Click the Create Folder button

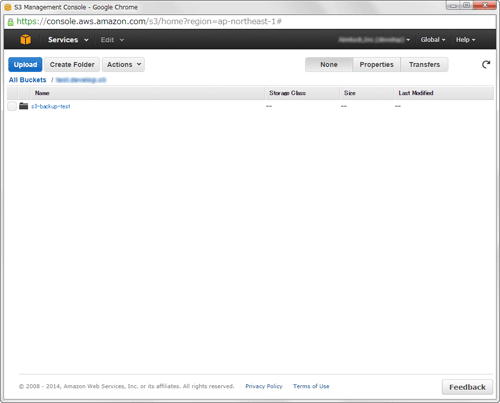(x=72, y=64)
